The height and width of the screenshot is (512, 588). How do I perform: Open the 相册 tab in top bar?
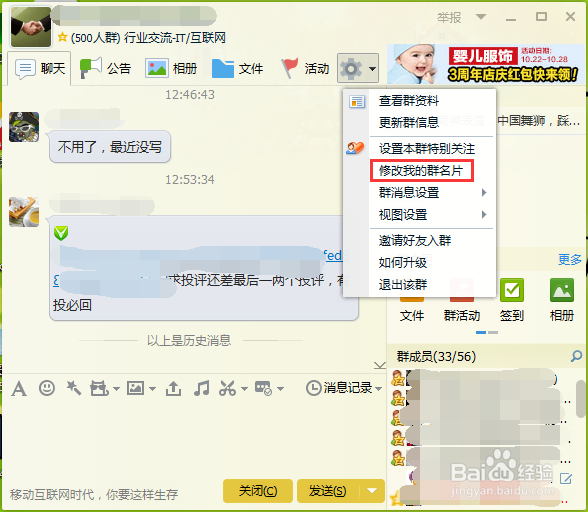171,69
